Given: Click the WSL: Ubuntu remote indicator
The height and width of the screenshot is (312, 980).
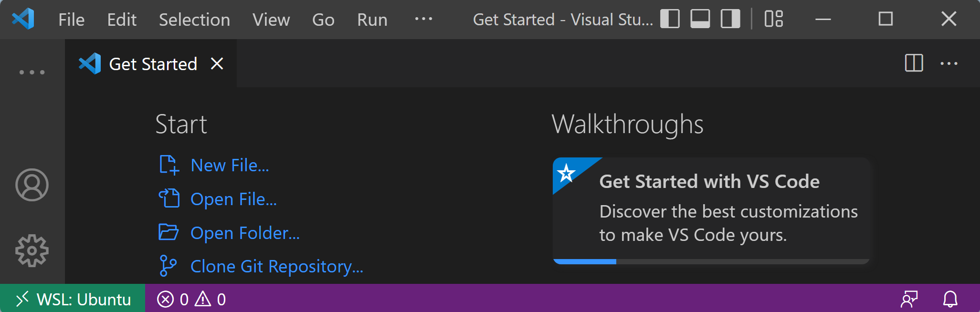Looking at the screenshot, I should tap(73, 299).
